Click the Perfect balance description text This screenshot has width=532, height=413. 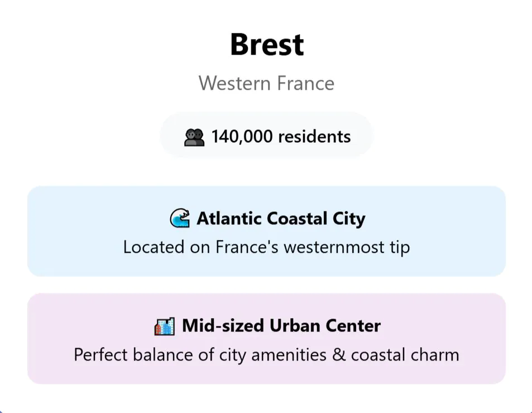click(266, 354)
